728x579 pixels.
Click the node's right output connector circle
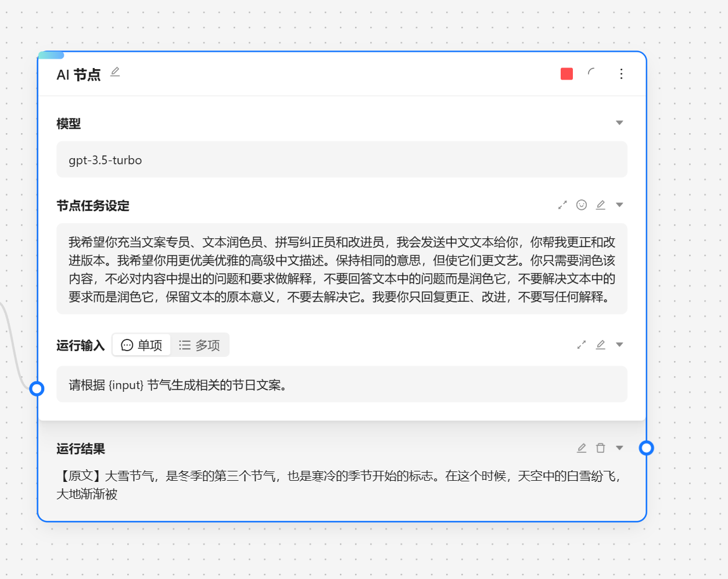pos(646,448)
